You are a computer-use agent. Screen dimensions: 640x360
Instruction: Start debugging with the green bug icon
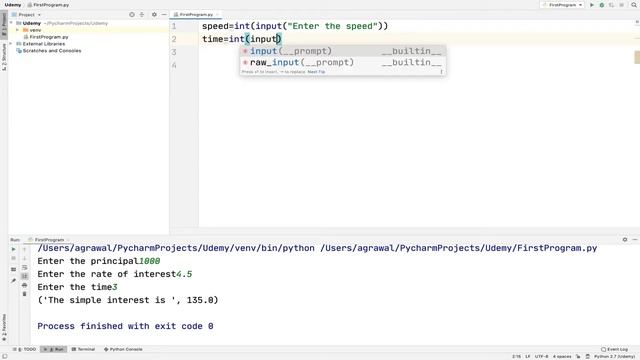[602, 5]
